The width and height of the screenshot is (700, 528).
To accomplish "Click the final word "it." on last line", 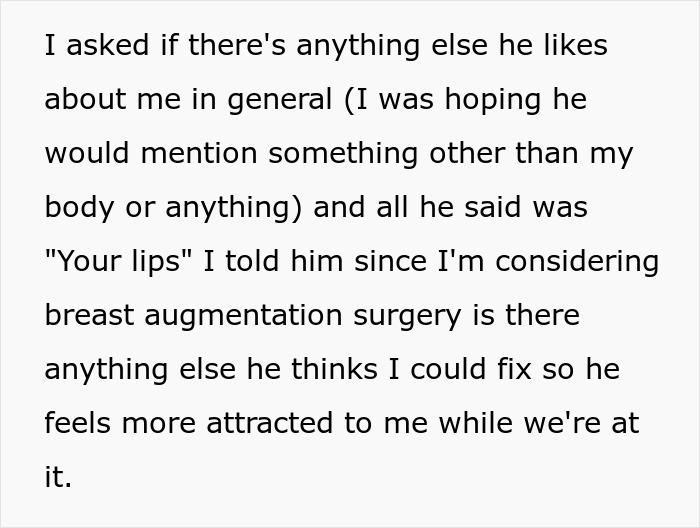I will coord(58,477).
